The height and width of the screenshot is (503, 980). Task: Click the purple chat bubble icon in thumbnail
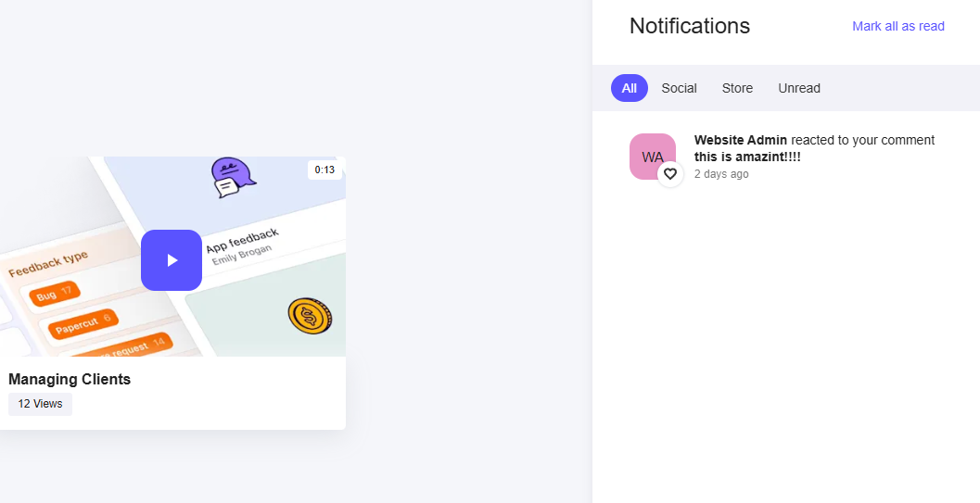tap(230, 176)
